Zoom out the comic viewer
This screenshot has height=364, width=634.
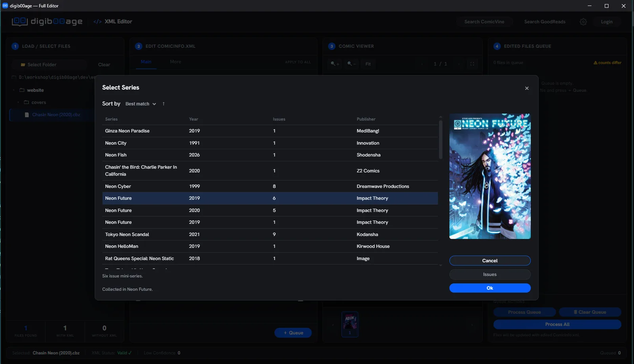pyautogui.click(x=351, y=64)
